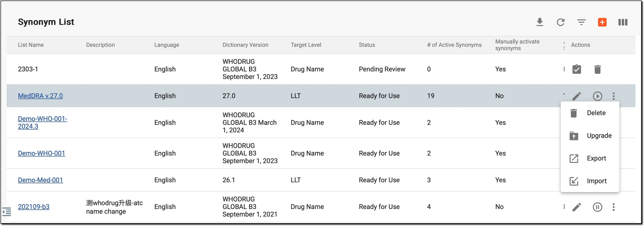Choose Upgrade from the context menu

pos(590,135)
